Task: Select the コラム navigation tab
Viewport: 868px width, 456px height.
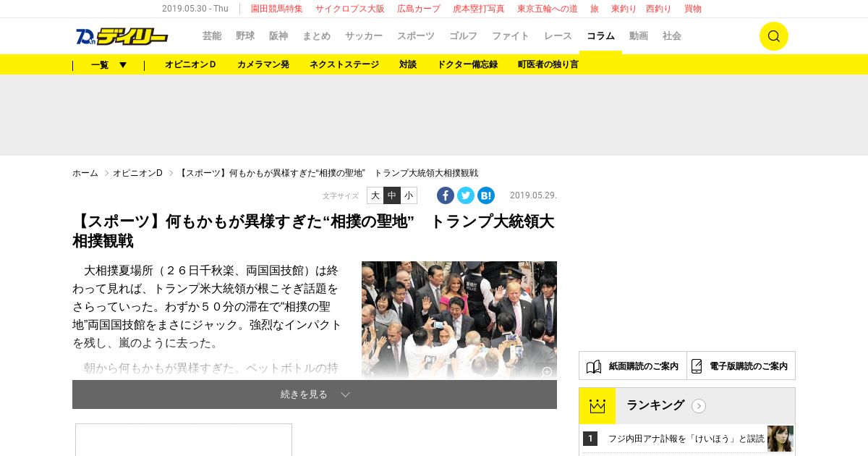Action: 600,36
